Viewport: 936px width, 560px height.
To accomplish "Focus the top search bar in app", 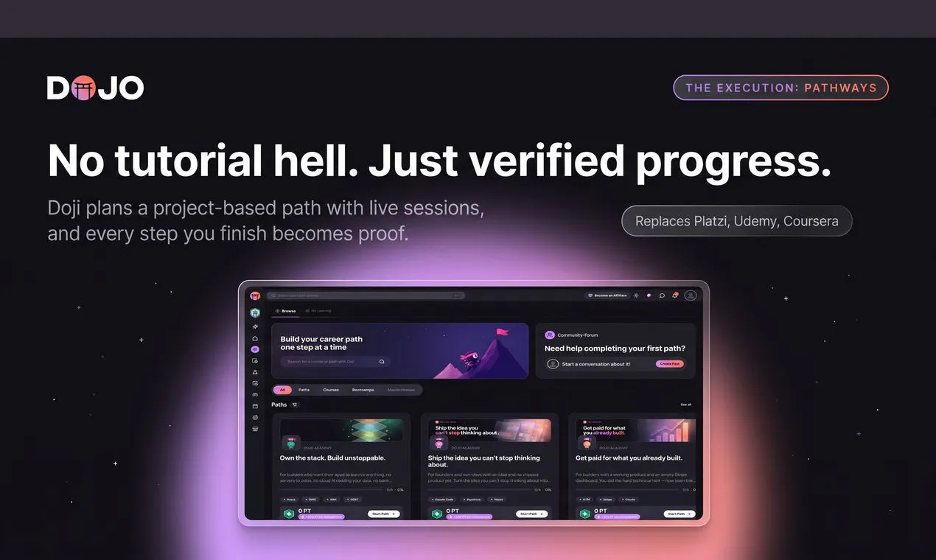I will pos(366,295).
